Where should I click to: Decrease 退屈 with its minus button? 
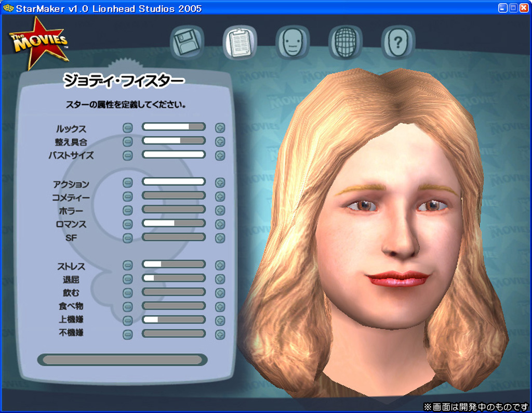click(128, 279)
